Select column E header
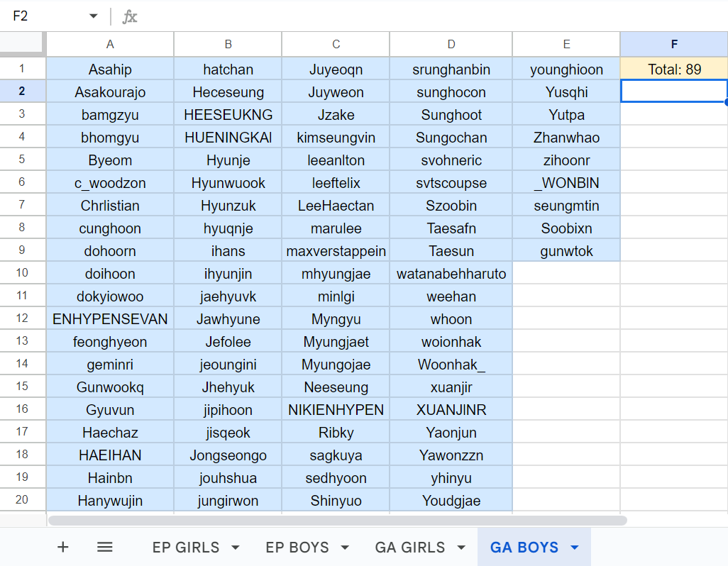728x566 pixels. click(x=566, y=44)
